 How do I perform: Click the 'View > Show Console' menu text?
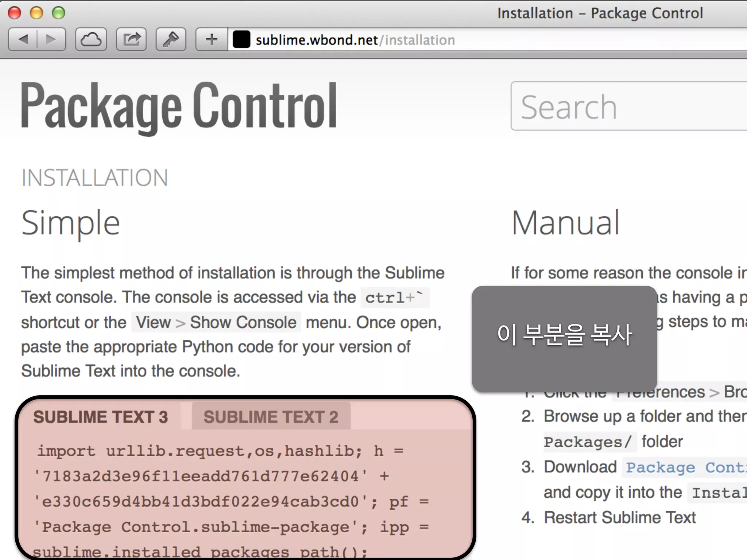click(216, 322)
